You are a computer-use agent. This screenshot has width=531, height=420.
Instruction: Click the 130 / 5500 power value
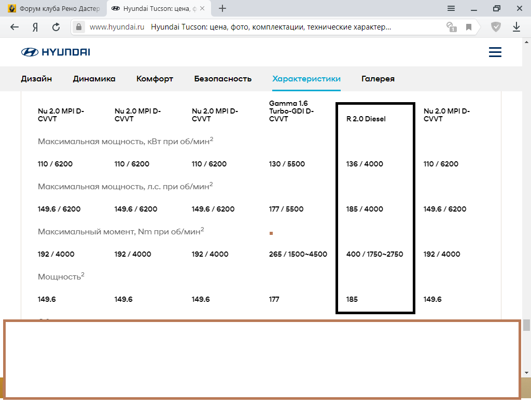point(287,164)
